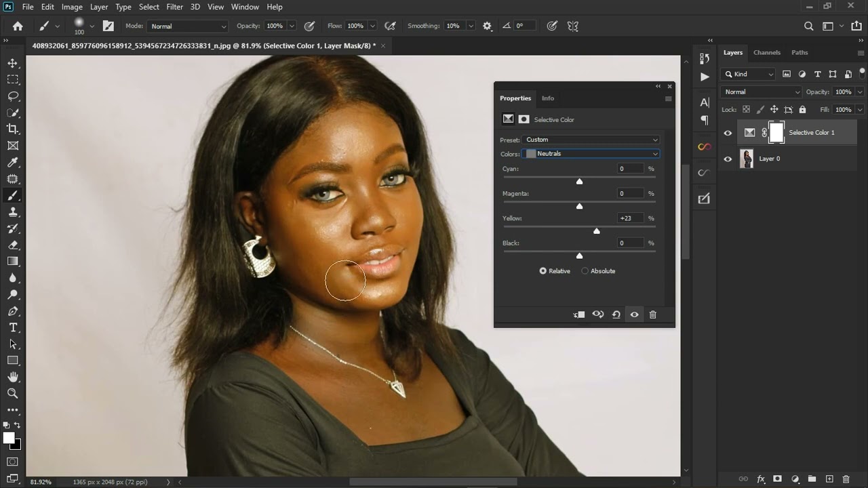Select the Clone Stamp tool
The height and width of the screenshot is (488, 868).
pos(13,211)
